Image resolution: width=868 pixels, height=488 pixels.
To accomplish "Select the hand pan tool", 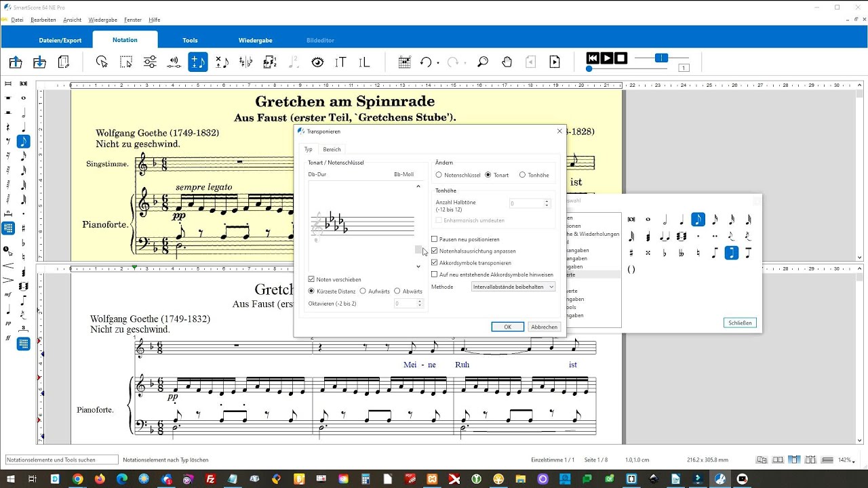I will click(507, 62).
